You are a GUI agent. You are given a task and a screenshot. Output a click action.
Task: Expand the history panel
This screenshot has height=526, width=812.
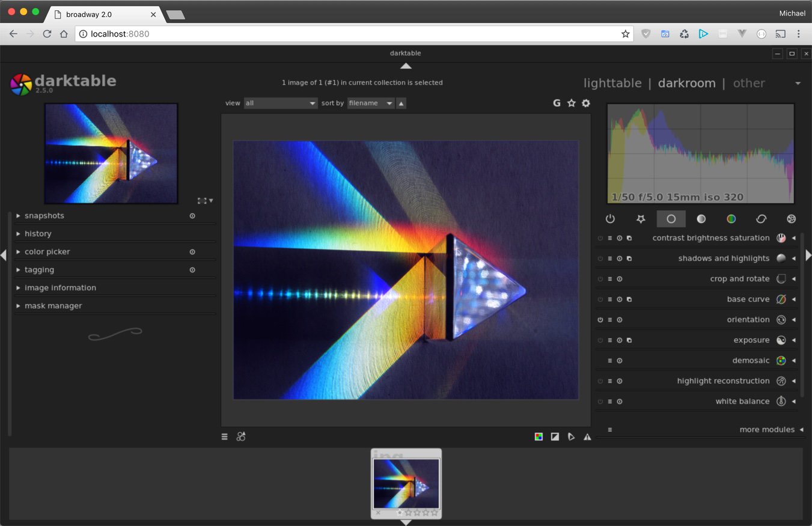click(38, 233)
